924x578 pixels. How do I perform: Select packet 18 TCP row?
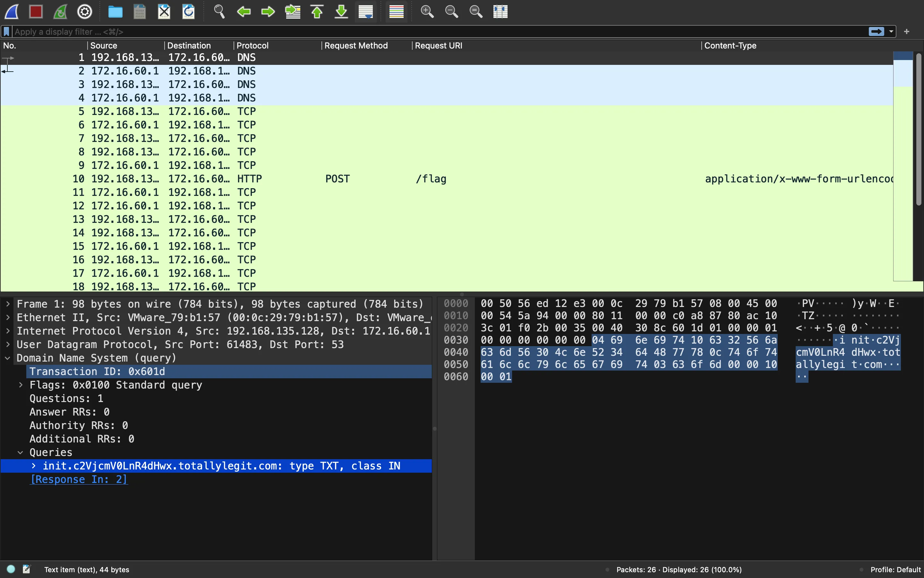click(447, 286)
